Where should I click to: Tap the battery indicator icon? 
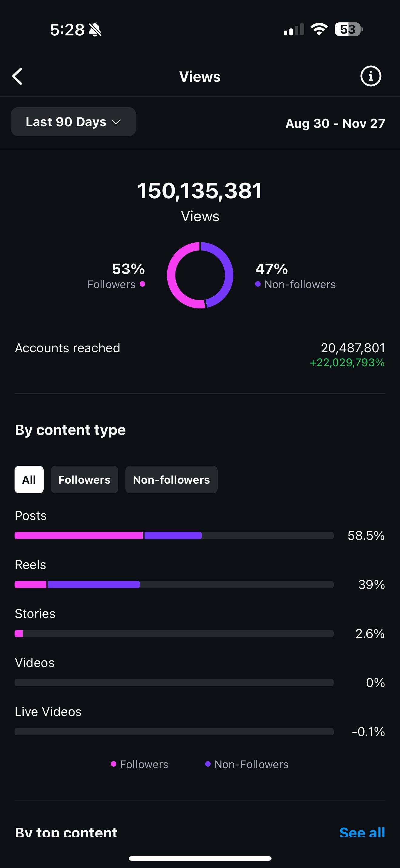coord(348,29)
